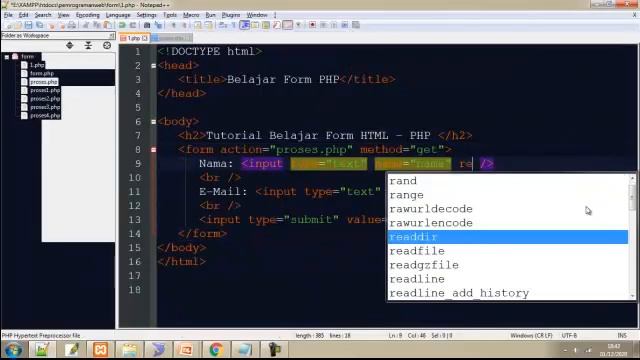Click the Windows Start button

pos(13,350)
